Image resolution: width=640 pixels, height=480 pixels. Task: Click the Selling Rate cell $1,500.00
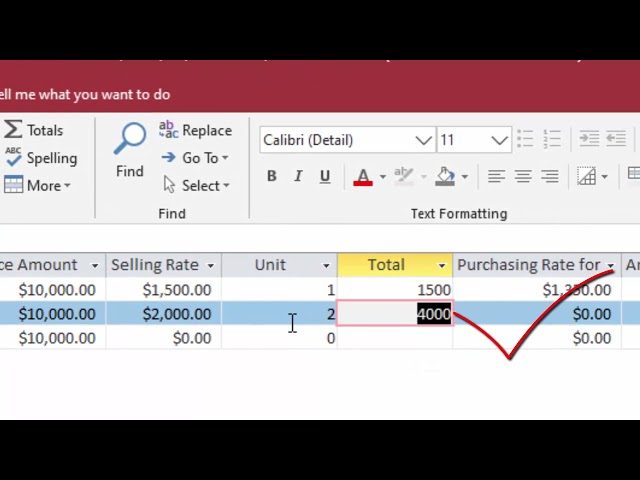(164, 290)
